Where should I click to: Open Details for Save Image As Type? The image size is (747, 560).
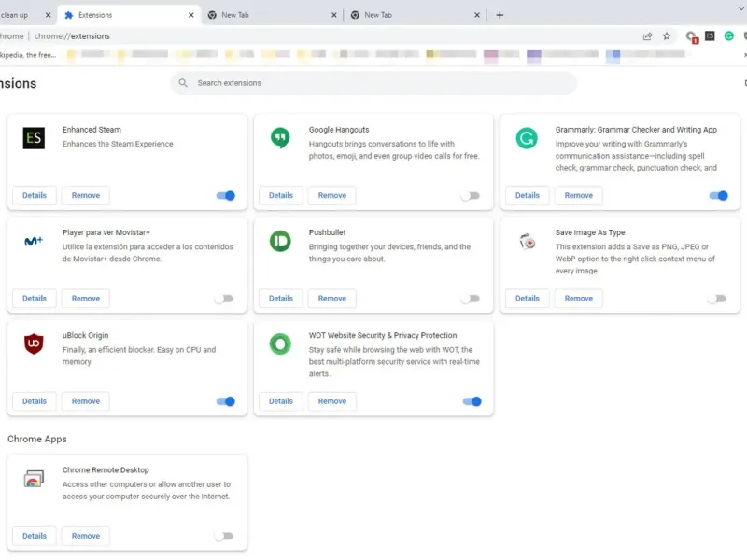pyautogui.click(x=527, y=298)
